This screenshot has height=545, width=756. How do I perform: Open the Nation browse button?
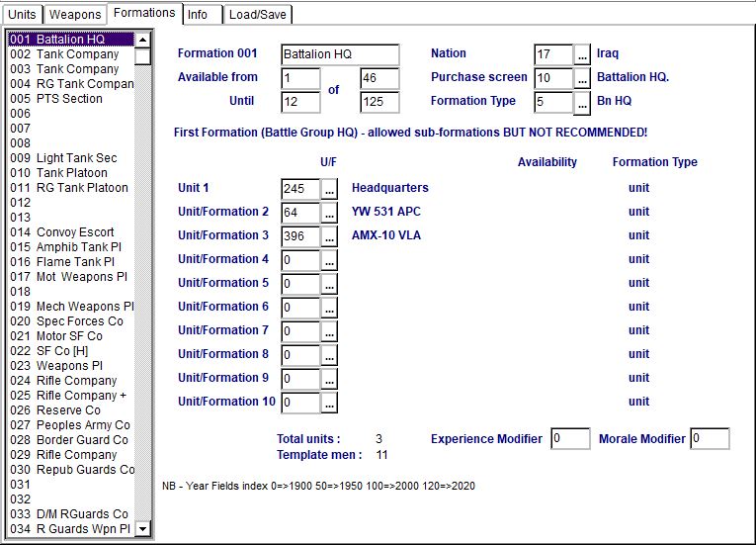[583, 54]
